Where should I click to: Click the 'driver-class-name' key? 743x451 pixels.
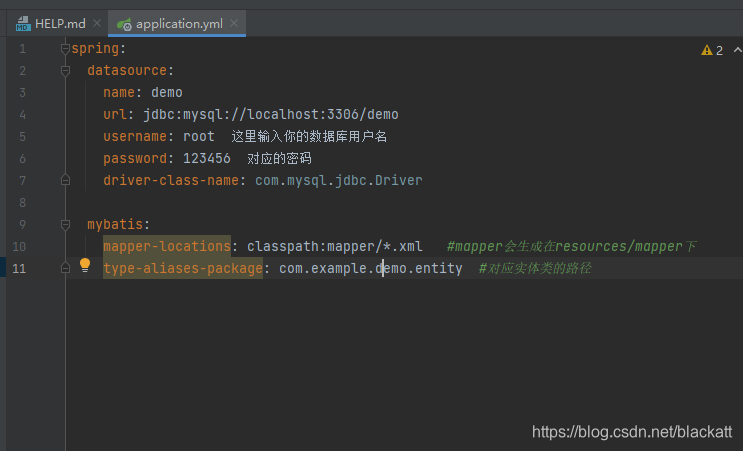pos(171,180)
